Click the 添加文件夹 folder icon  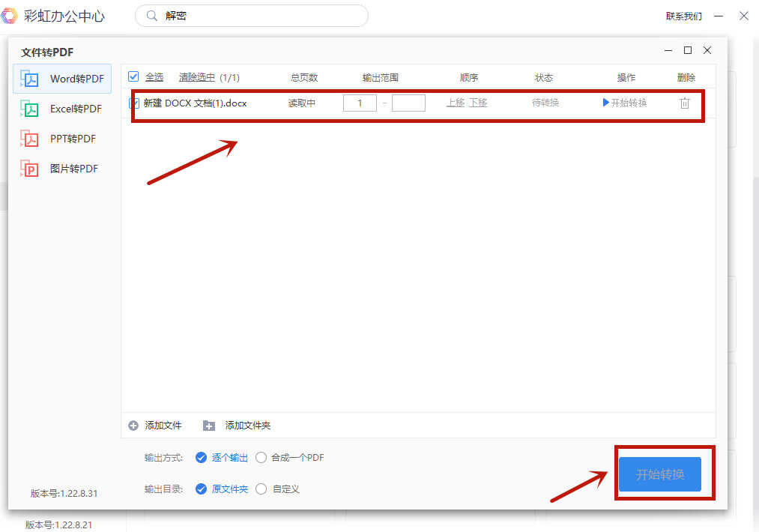tap(209, 426)
